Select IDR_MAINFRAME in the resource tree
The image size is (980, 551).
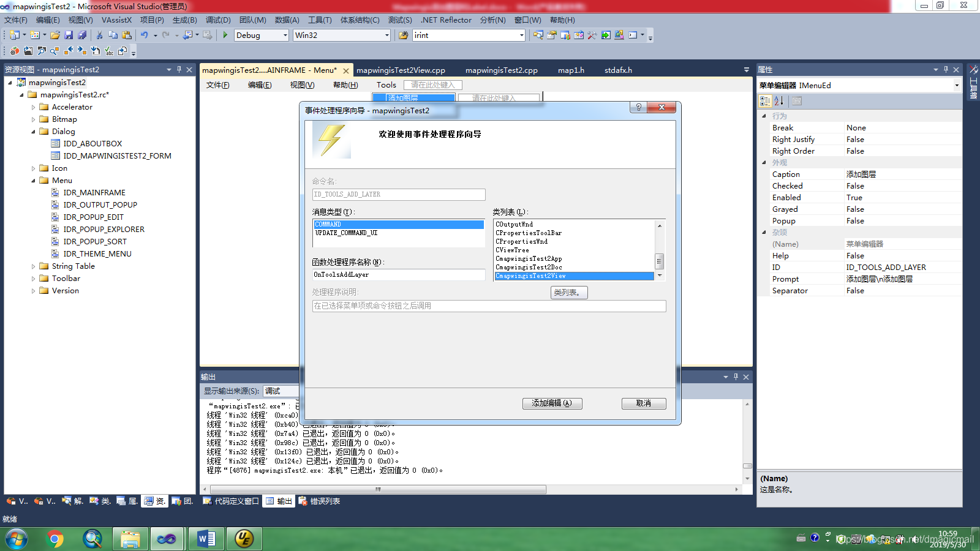point(94,193)
